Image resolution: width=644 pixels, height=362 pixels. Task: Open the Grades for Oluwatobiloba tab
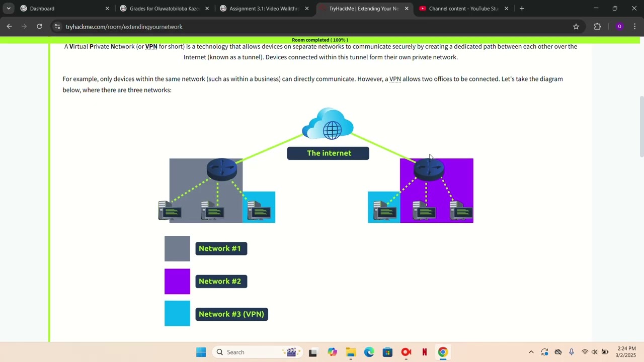[164, 9]
